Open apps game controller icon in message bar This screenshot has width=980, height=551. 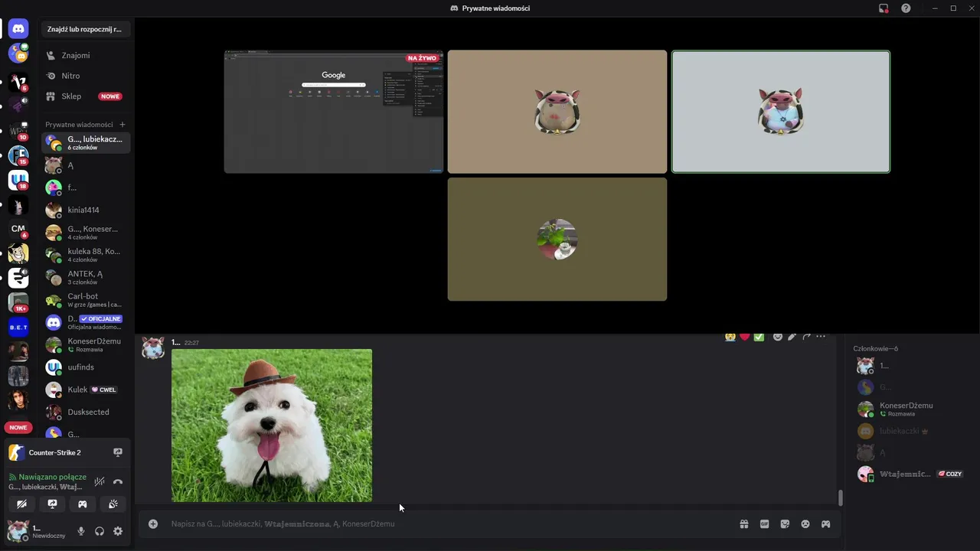coord(825,523)
